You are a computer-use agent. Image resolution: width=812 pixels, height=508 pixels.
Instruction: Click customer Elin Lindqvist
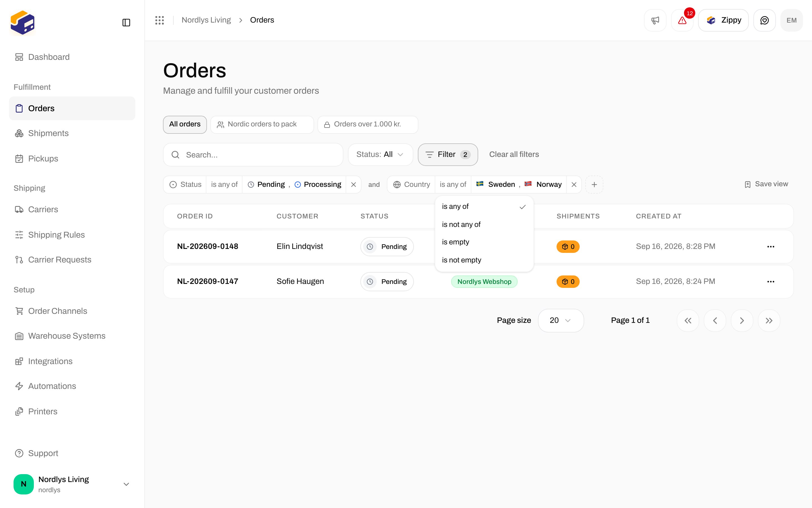tap(300, 247)
